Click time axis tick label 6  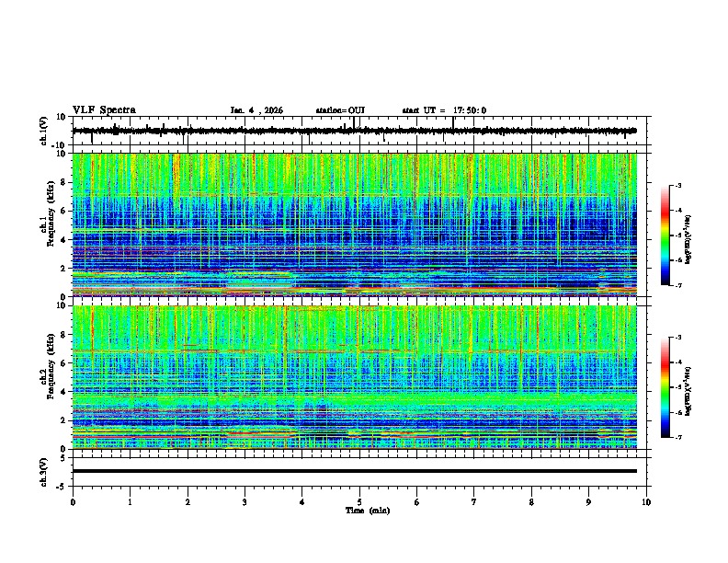pos(417,502)
